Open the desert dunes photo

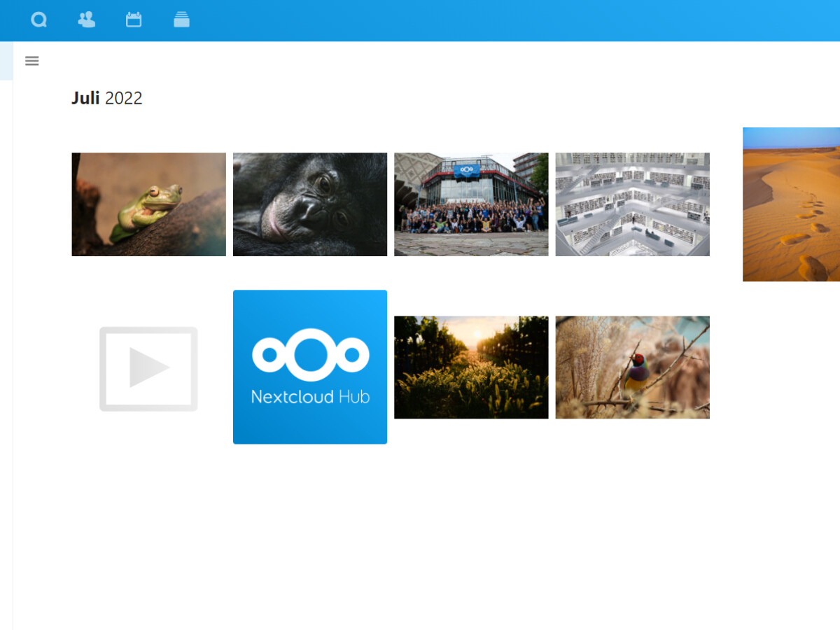point(791,204)
